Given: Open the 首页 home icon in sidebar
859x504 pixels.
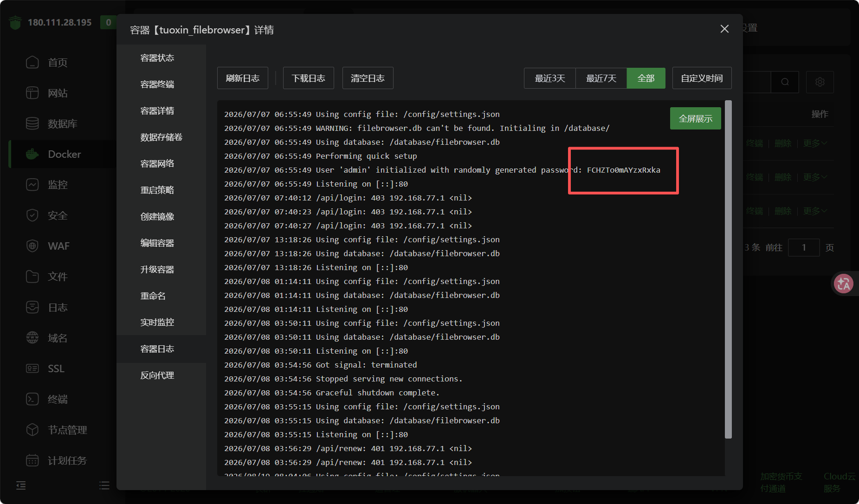Looking at the screenshot, I should coord(32,62).
